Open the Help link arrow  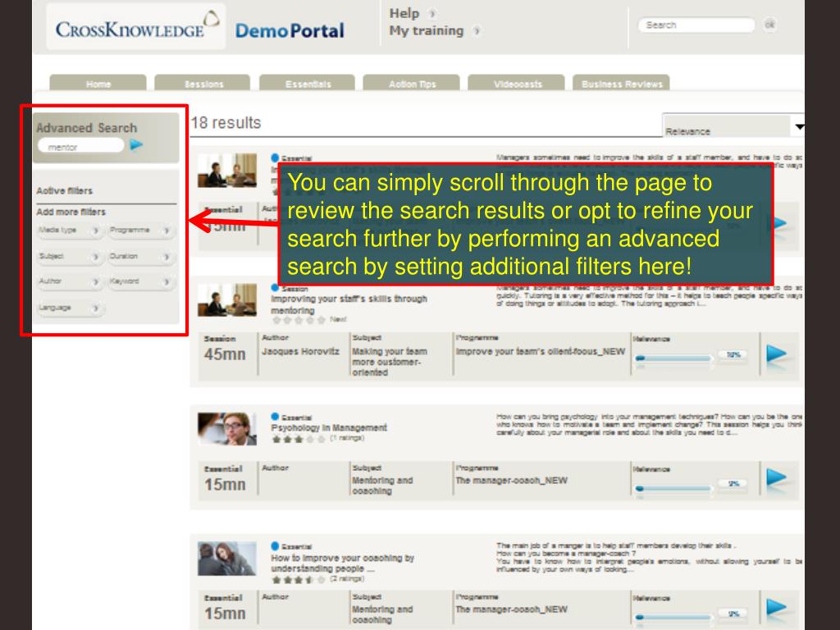click(432, 13)
